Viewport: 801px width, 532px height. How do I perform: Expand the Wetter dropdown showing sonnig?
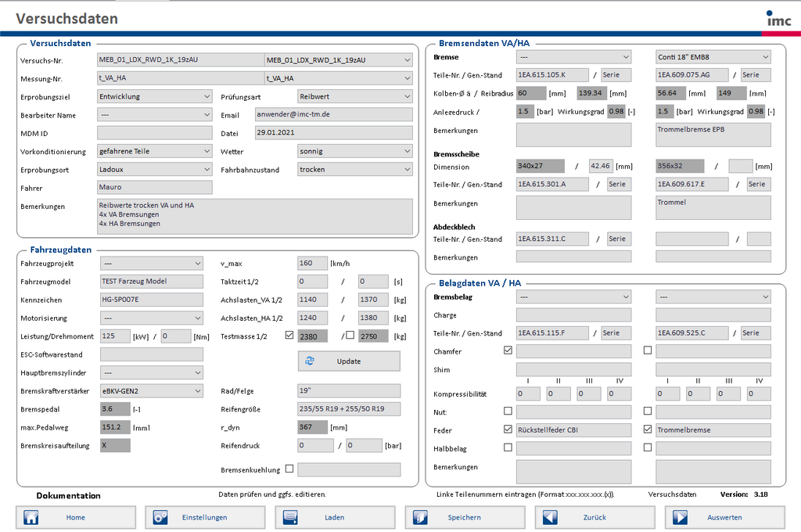pyautogui.click(x=355, y=151)
